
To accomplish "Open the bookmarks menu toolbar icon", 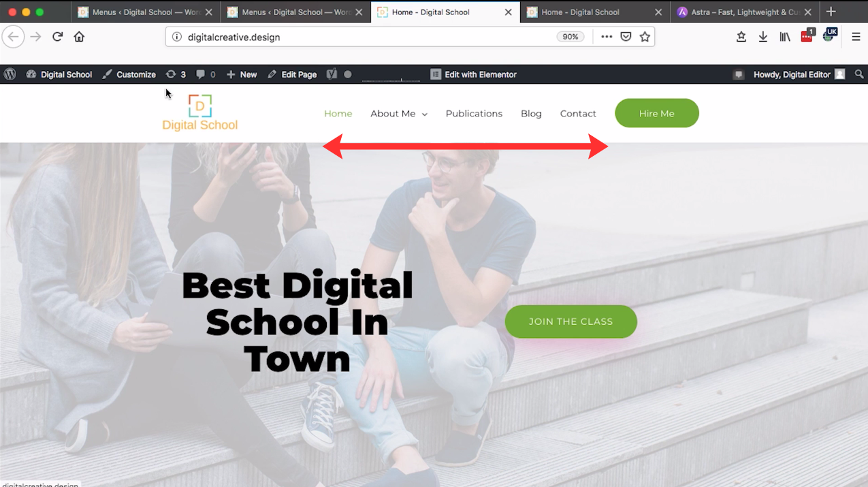I will coord(741,37).
